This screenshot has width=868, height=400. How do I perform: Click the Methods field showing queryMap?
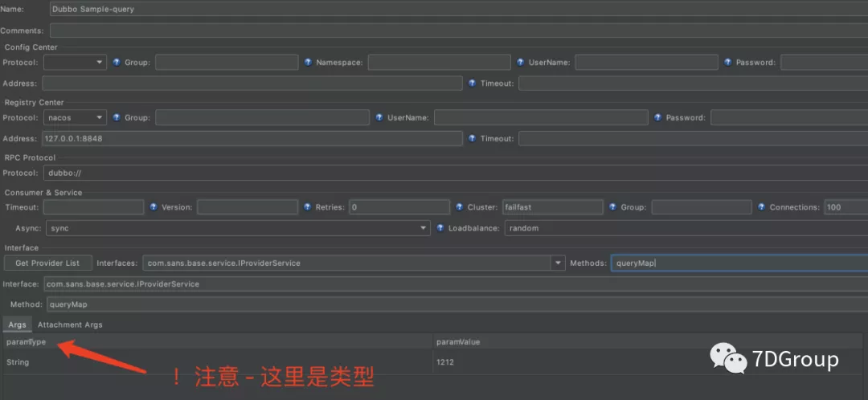tap(739, 263)
